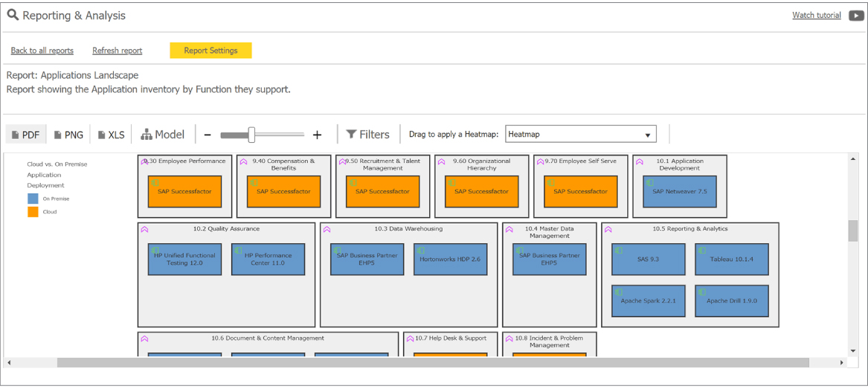
Task: Export the report as PDF
Action: pyautogui.click(x=26, y=135)
